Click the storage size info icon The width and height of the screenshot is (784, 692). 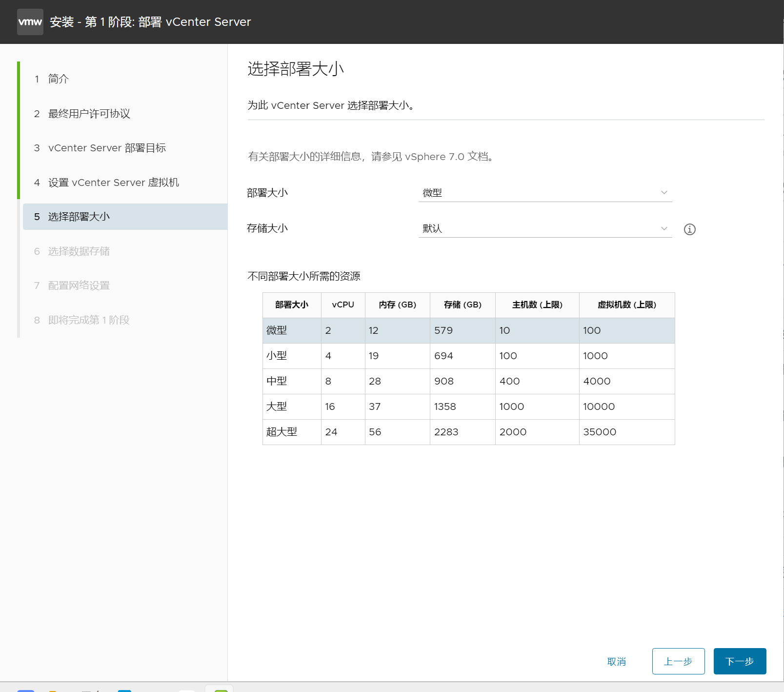point(689,229)
